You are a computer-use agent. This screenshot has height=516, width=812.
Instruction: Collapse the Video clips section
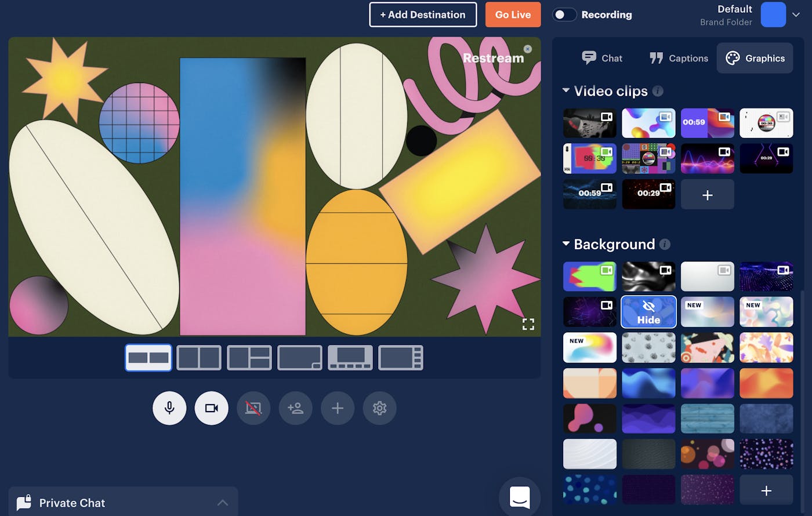pyautogui.click(x=566, y=90)
